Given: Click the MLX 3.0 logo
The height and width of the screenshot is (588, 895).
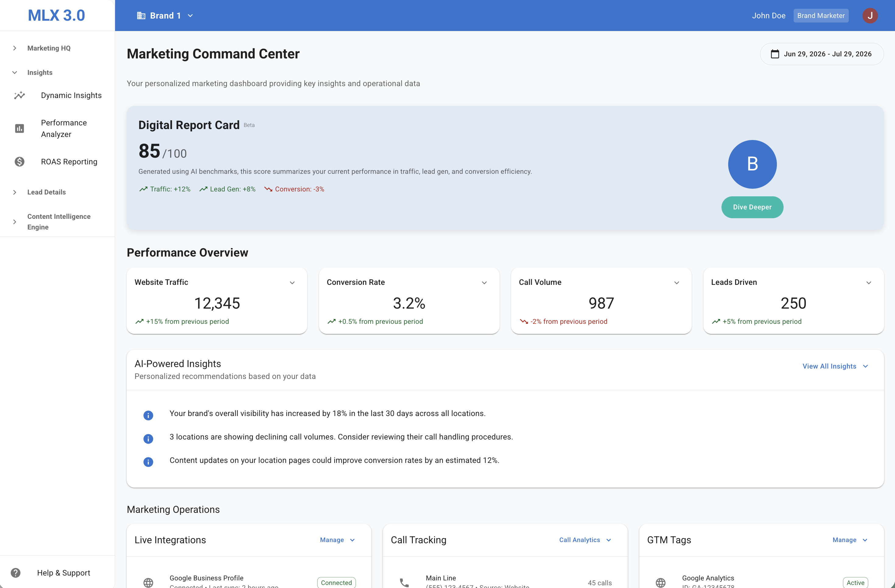Looking at the screenshot, I should tap(56, 16).
